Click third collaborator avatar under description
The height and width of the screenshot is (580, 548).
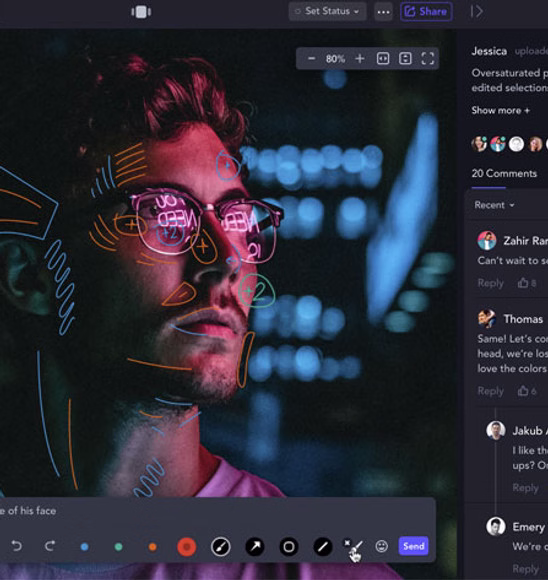[516, 144]
